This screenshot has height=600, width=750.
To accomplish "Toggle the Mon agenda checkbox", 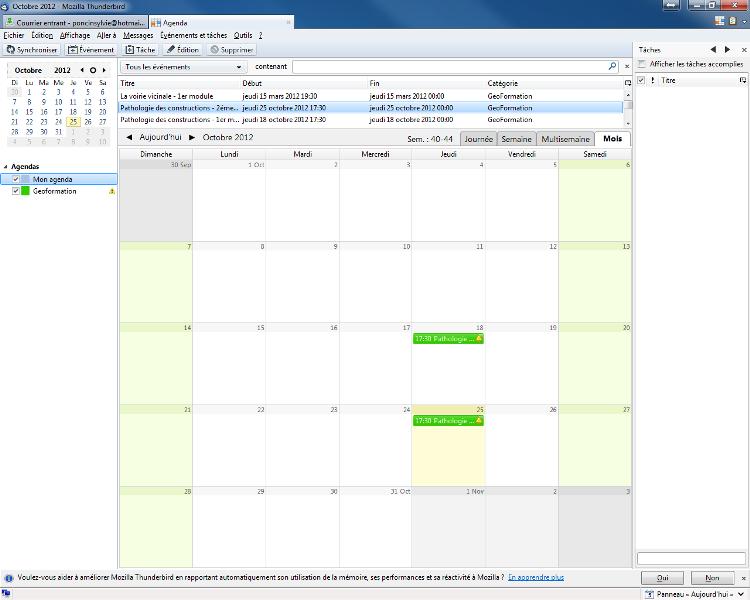I will pyautogui.click(x=16, y=179).
